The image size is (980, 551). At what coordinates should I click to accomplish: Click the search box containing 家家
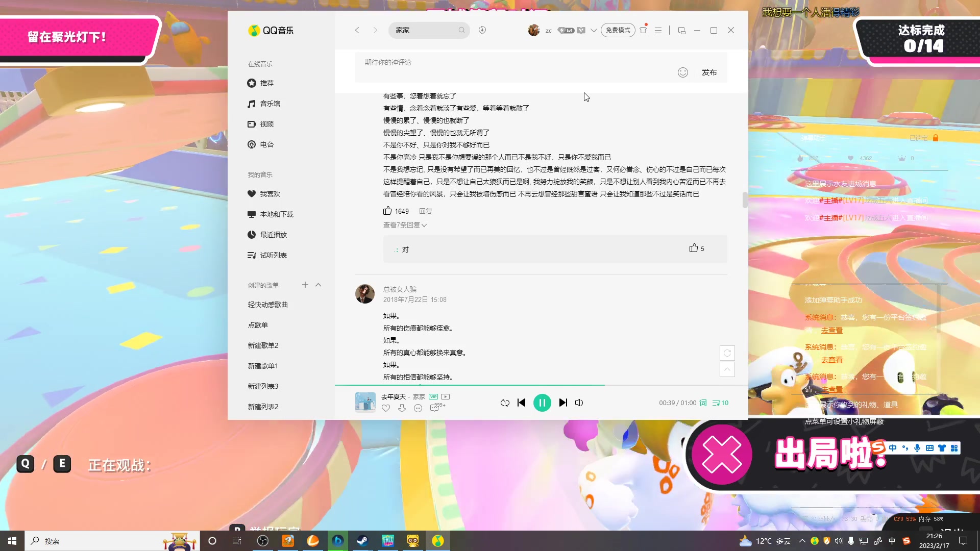point(429,30)
